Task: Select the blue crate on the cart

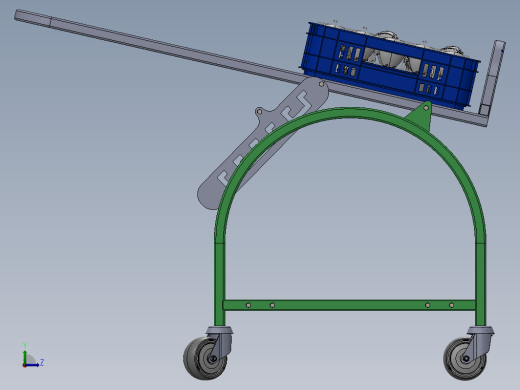Action: [x=390, y=66]
